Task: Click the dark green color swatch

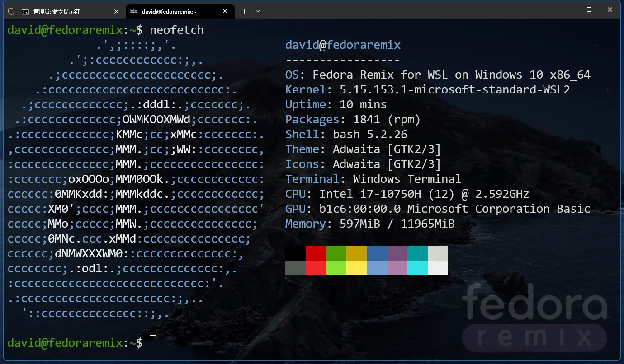Action: point(336,253)
